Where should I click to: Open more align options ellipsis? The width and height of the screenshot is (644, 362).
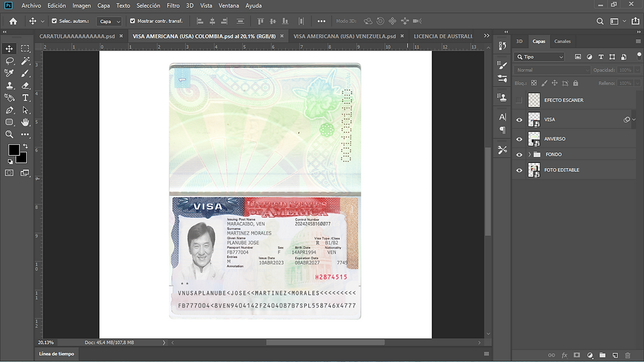click(x=321, y=21)
